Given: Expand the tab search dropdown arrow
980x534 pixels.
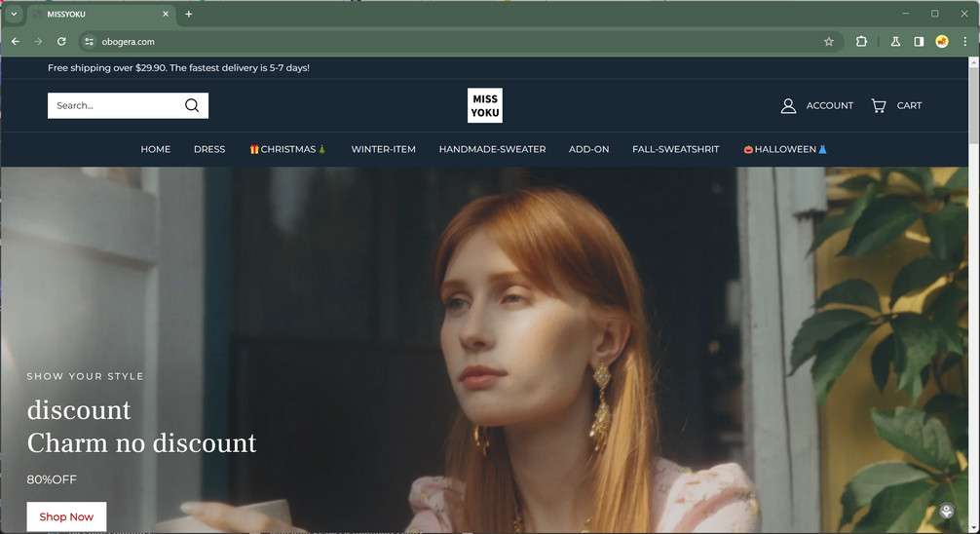Looking at the screenshot, I should pos(14,14).
